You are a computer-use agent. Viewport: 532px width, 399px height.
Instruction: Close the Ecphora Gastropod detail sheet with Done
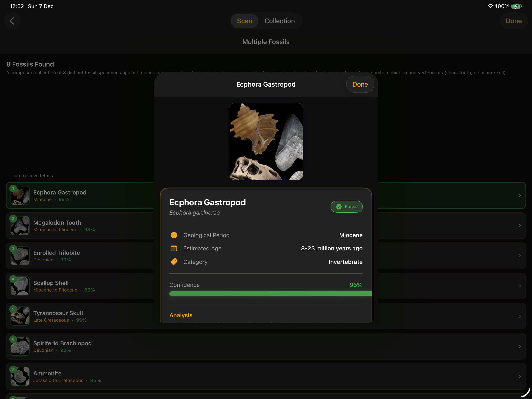pos(360,84)
